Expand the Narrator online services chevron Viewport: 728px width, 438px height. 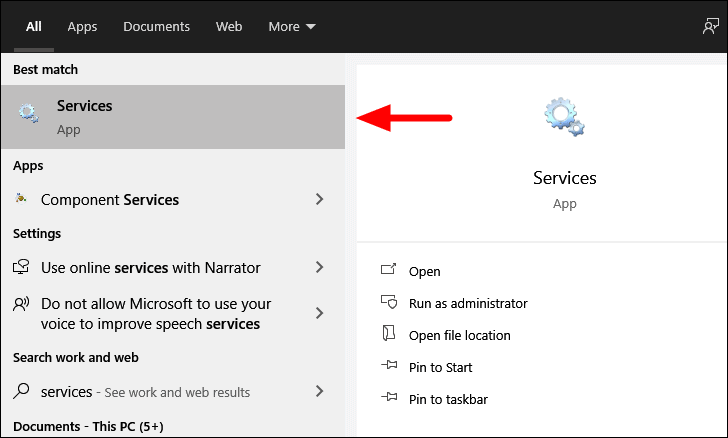click(x=319, y=267)
